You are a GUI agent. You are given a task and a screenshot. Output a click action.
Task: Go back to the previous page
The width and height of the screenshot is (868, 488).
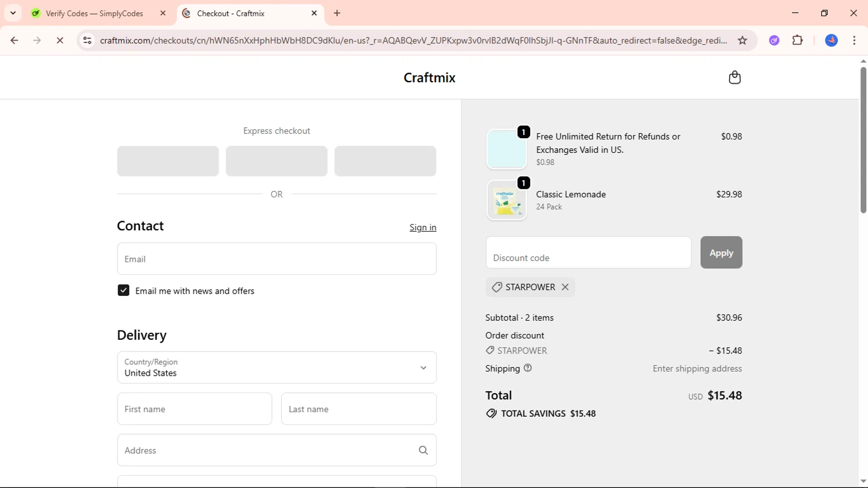pos(14,41)
